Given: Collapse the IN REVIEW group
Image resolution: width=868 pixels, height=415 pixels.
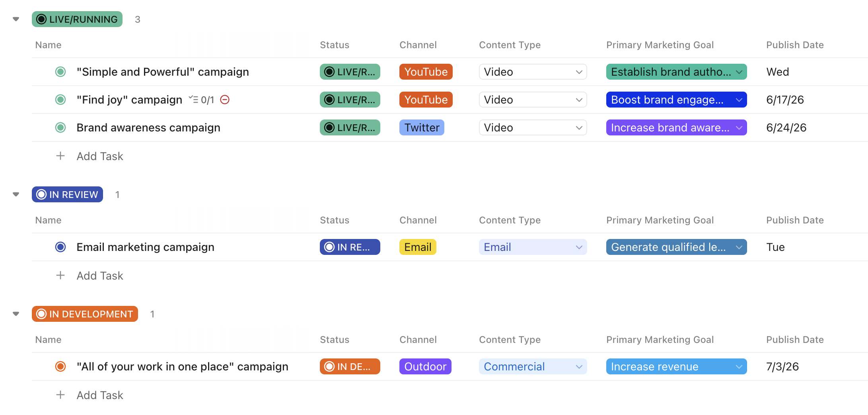Looking at the screenshot, I should (16, 194).
